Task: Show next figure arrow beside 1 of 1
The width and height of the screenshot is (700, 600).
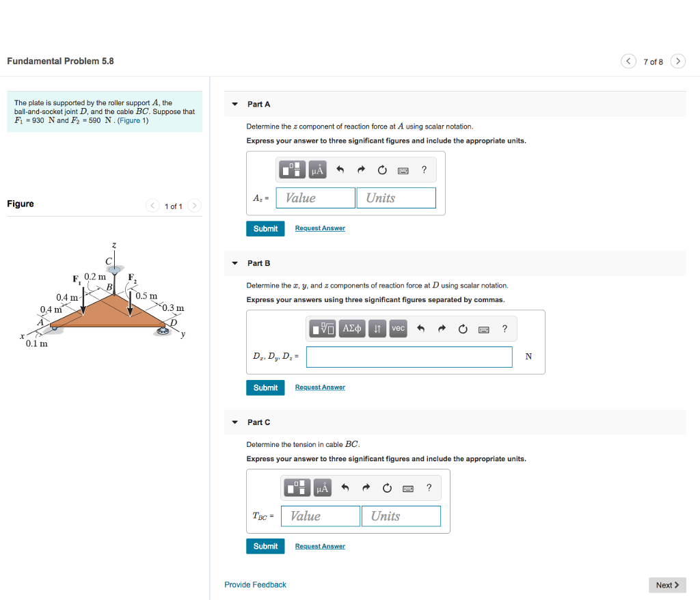Action: 194,206
